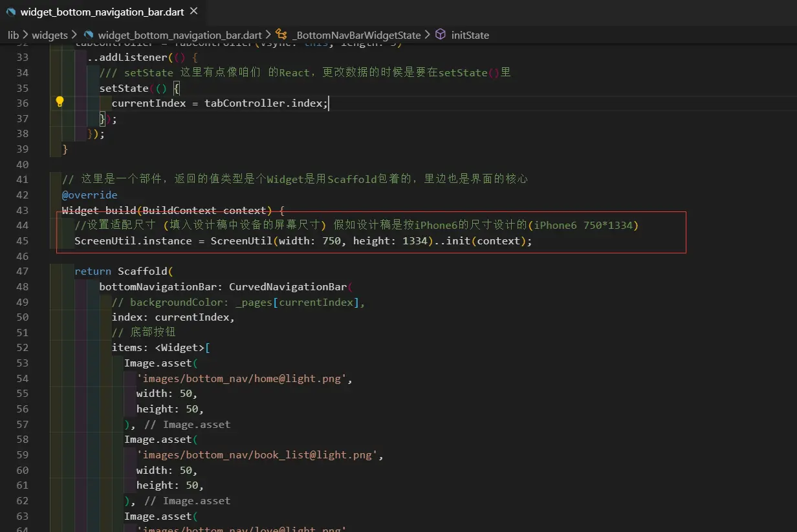Click the setState call on line 35
The width and height of the screenshot is (797, 532).
pyautogui.click(x=123, y=88)
